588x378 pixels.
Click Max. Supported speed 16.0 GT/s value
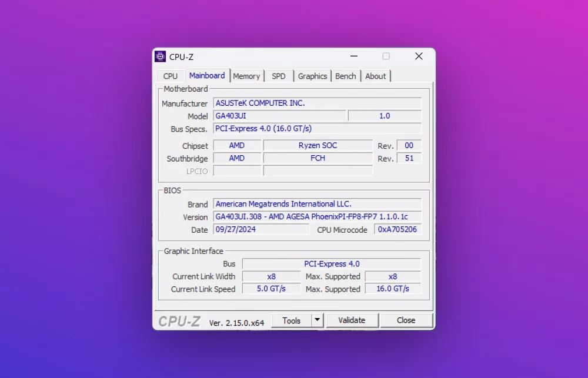coord(393,289)
